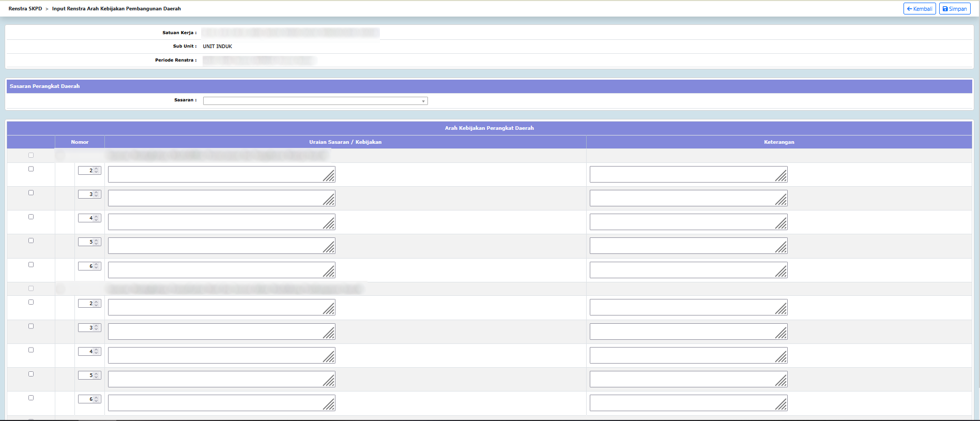The height and width of the screenshot is (421, 980).
Task: Click resize grip of upper row 2 Uraian textarea
Action: coord(329,176)
